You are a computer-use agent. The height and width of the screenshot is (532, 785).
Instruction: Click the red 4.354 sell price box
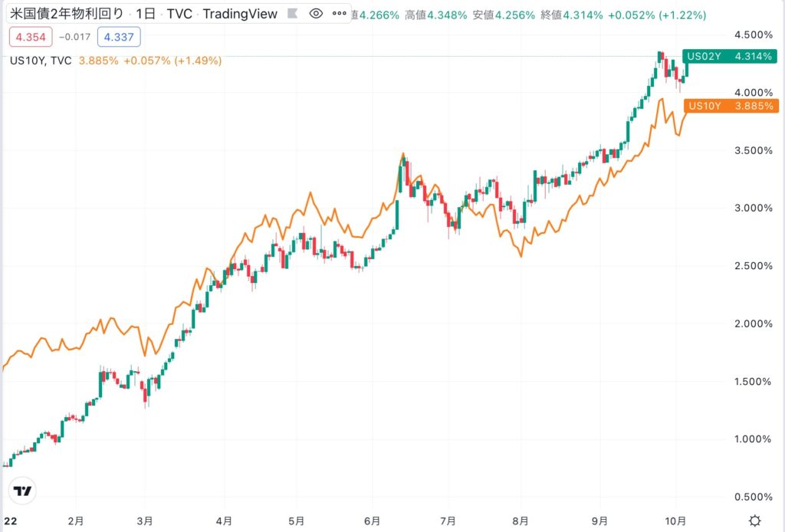coord(28,36)
